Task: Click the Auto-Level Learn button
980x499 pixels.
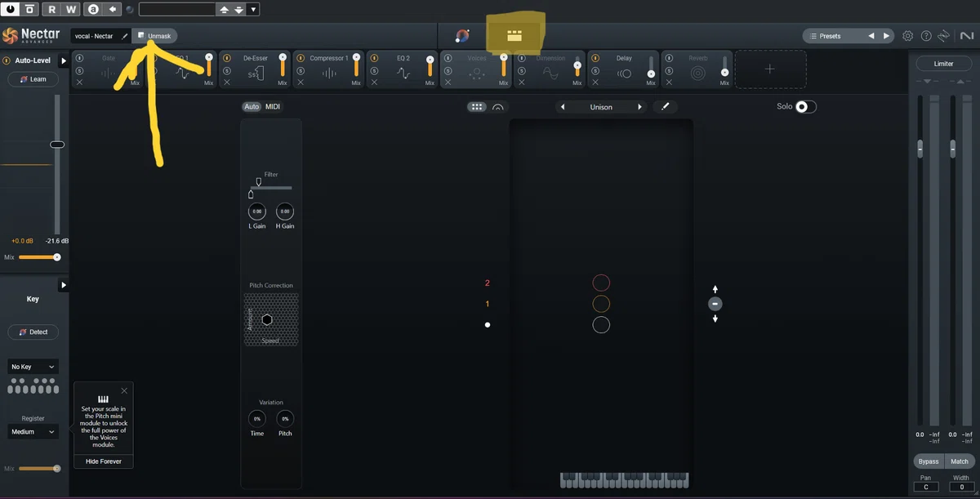Action: click(x=33, y=79)
